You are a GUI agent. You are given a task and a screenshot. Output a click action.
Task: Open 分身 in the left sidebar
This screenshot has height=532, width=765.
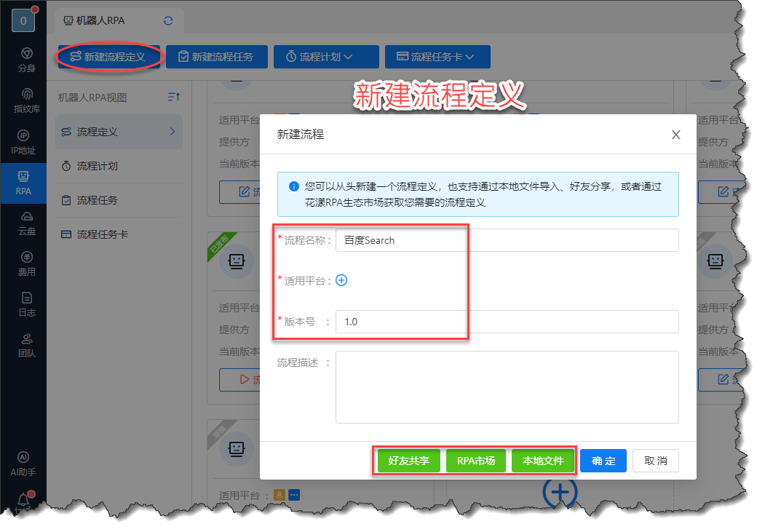coord(26,60)
